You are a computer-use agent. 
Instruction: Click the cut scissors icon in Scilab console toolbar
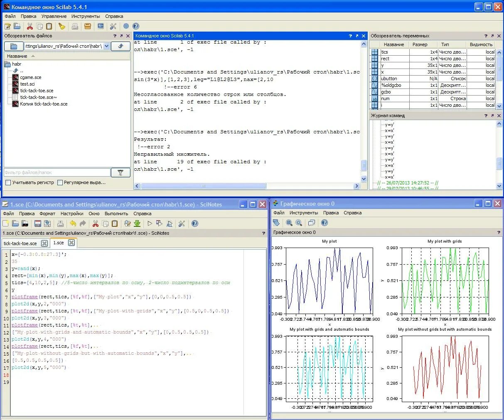30,26
